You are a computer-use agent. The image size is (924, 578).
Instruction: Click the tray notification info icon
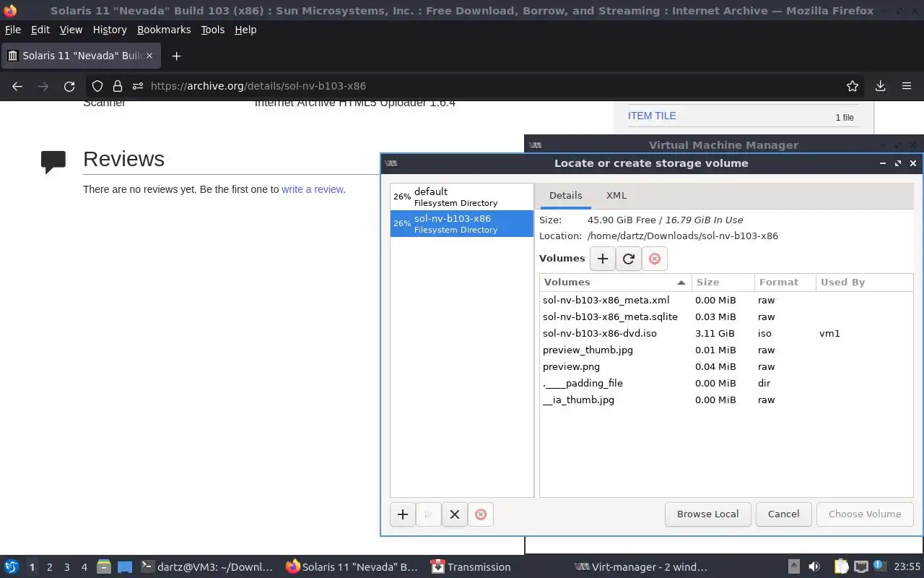[879, 566]
